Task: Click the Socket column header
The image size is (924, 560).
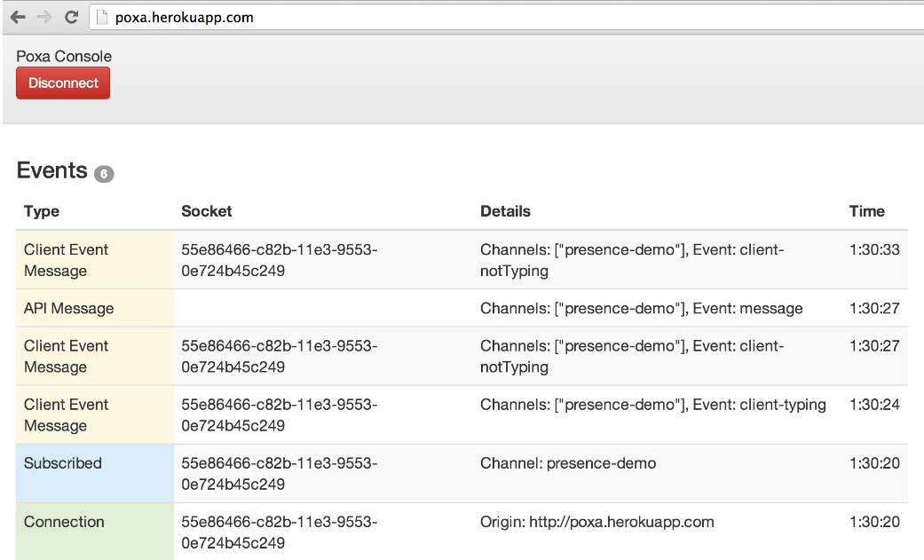Action: pos(206,211)
